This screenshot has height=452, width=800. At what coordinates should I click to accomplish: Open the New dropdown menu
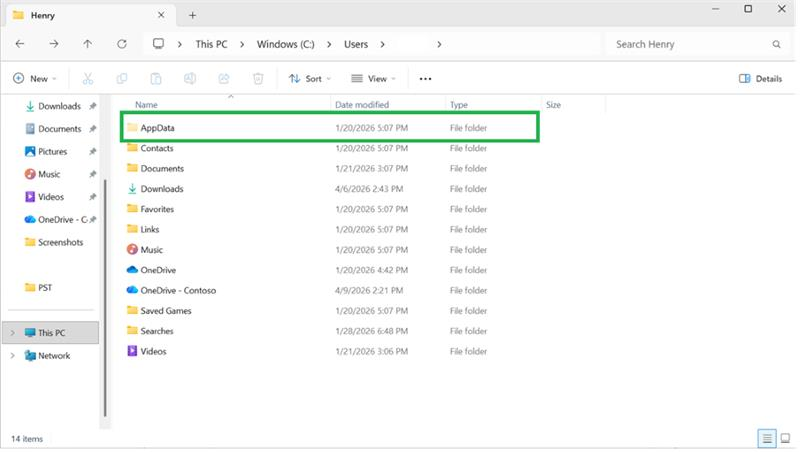click(x=34, y=79)
